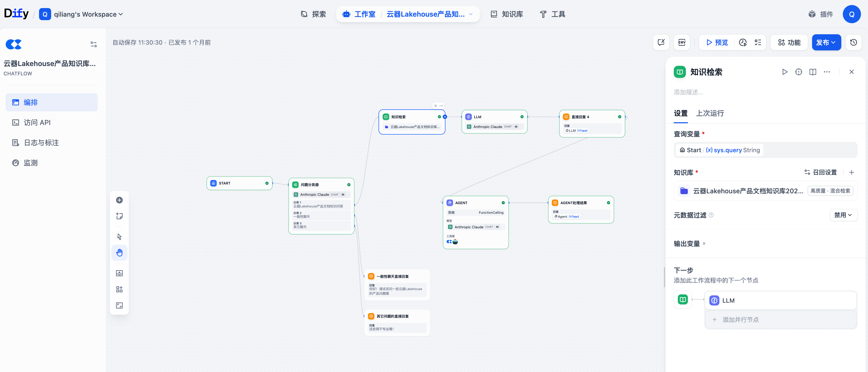Click the ENV environment variables icon
Viewport: 868px width, 372px height.
click(x=682, y=43)
